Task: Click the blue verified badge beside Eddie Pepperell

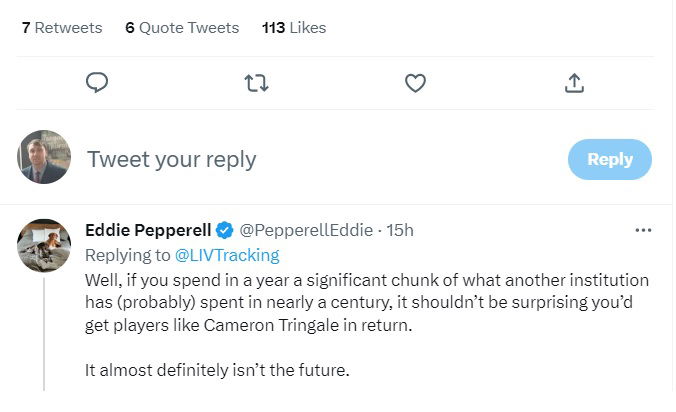Action: [x=227, y=230]
